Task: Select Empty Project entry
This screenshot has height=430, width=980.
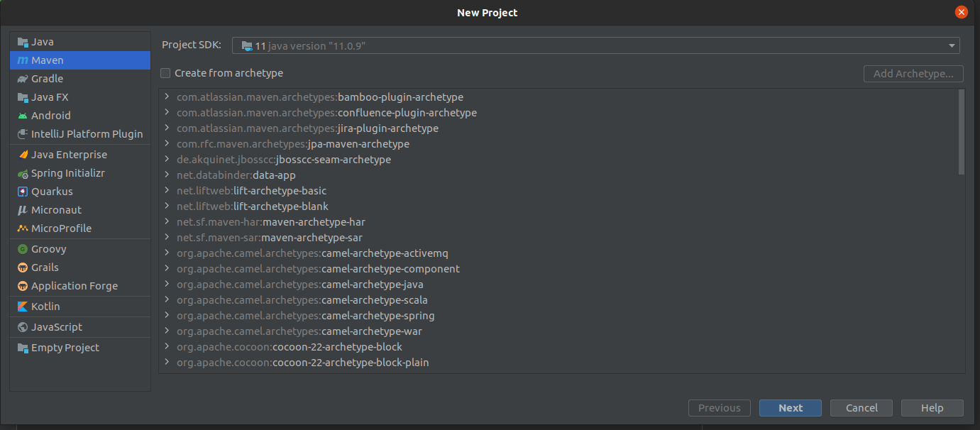Action: 80,348
